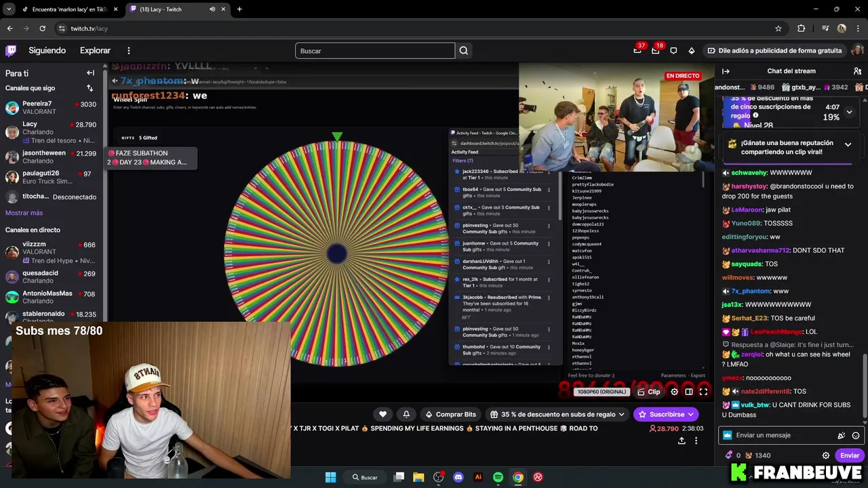Viewport: 868px width, 488px height.
Task: Open 35 % de descuento gift subs dropdown
Action: point(557,414)
